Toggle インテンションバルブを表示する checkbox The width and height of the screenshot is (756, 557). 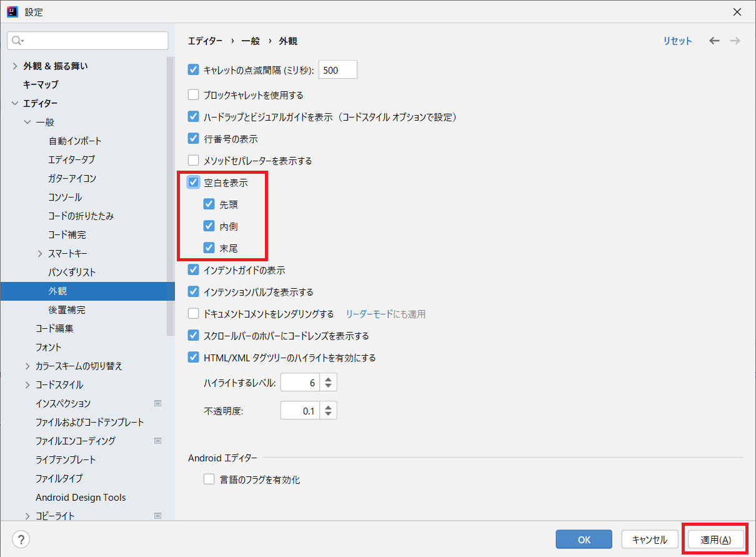click(194, 292)
